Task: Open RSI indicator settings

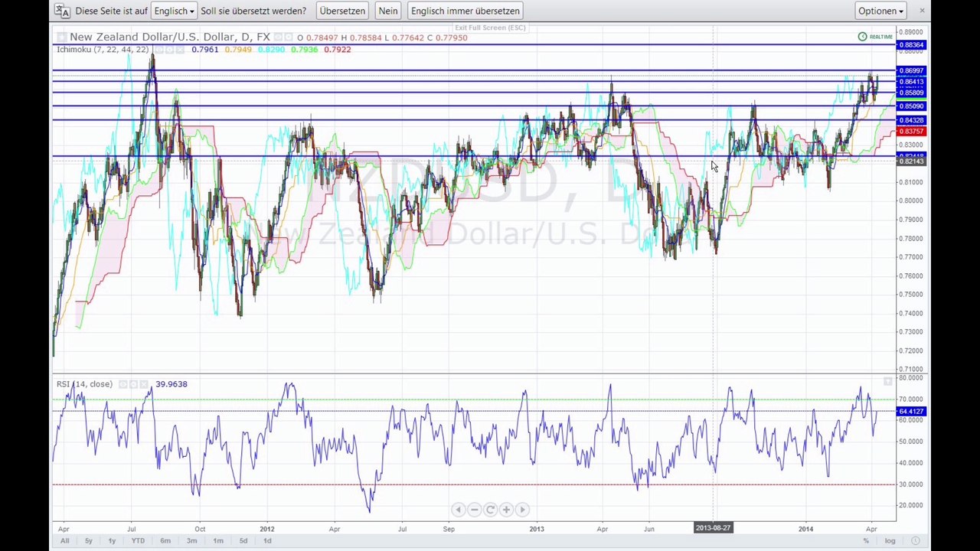Action: pyautogui.click(x=133, y=384)
